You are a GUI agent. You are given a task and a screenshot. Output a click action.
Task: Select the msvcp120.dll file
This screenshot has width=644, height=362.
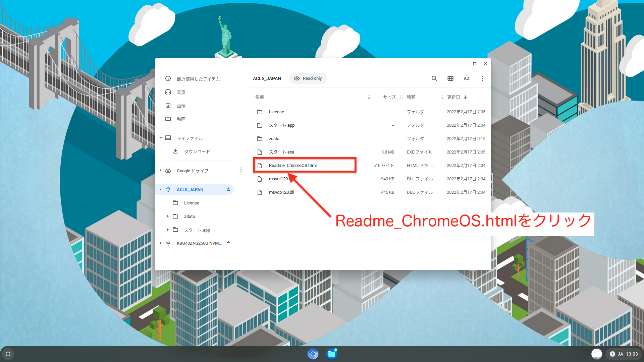(x=370, y=192)
